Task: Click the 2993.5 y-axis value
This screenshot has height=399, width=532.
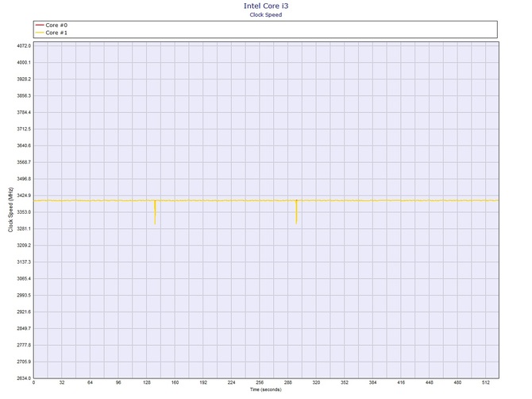Action: click(x=24, y=296)
